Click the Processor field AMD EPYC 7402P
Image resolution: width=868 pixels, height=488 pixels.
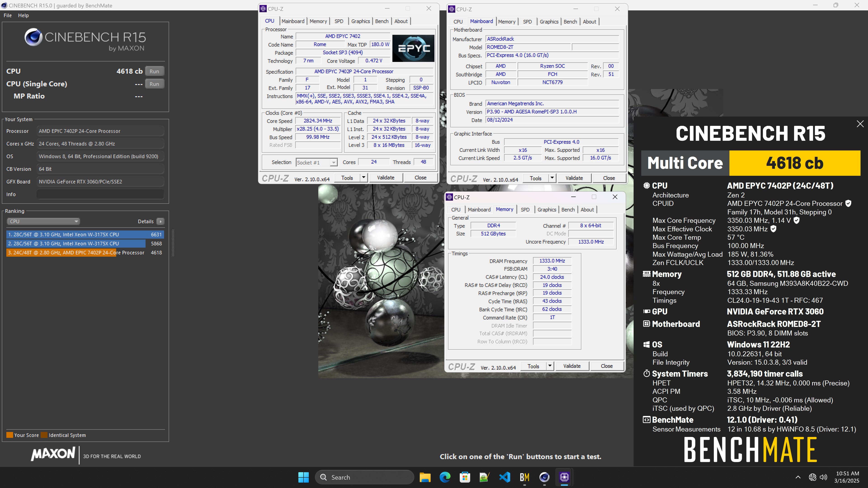100,131
